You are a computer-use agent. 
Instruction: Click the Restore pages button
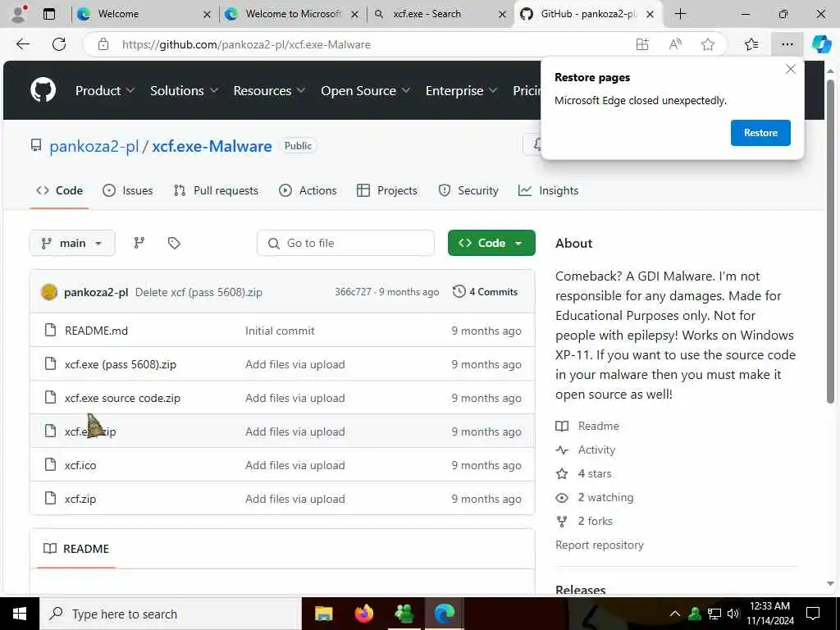pyautogui.click(x=760, y=133)
